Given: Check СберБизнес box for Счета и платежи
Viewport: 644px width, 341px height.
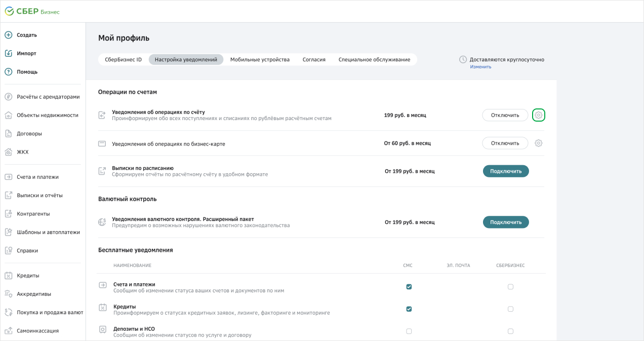Looking at the screenshot, I should tap(510, 287).
